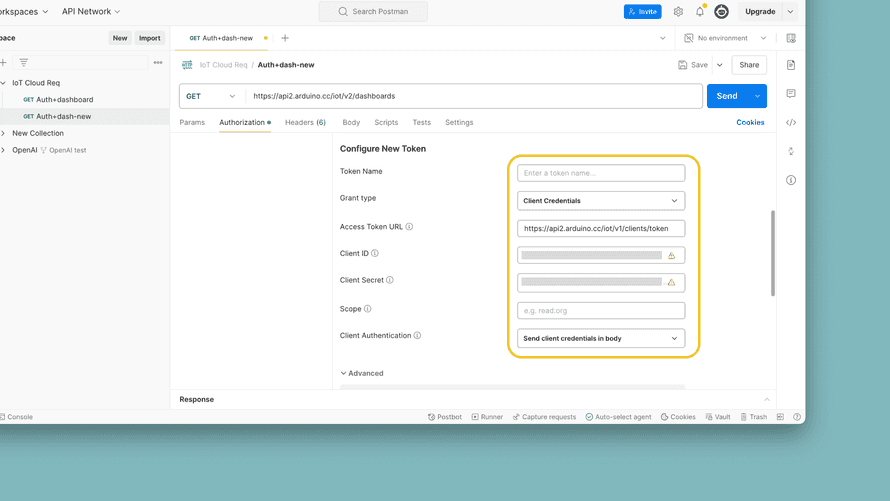Image resolution: width=890 pixels, height=501 pixels.
Task: Open the Grant type dropdown
Action: [x=601, y=200]
